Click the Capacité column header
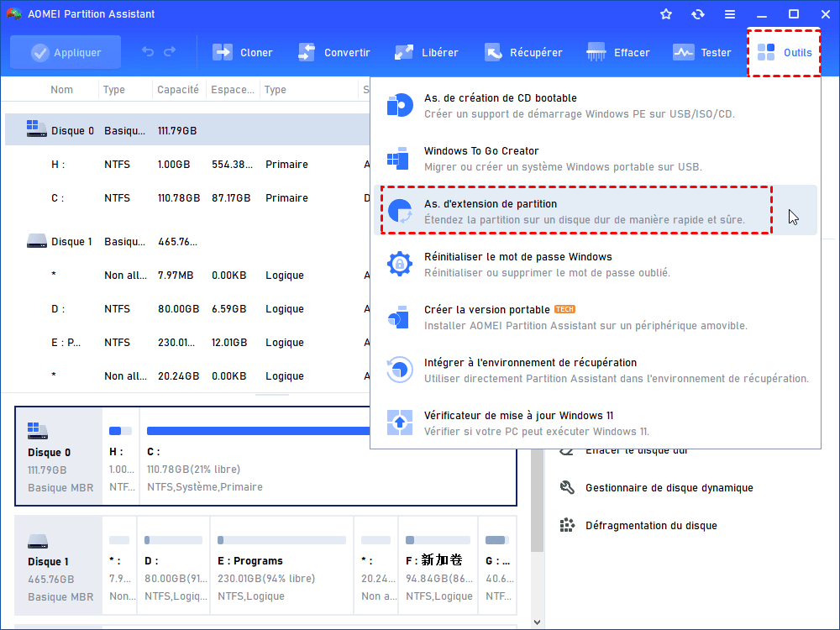 point(178,90)
